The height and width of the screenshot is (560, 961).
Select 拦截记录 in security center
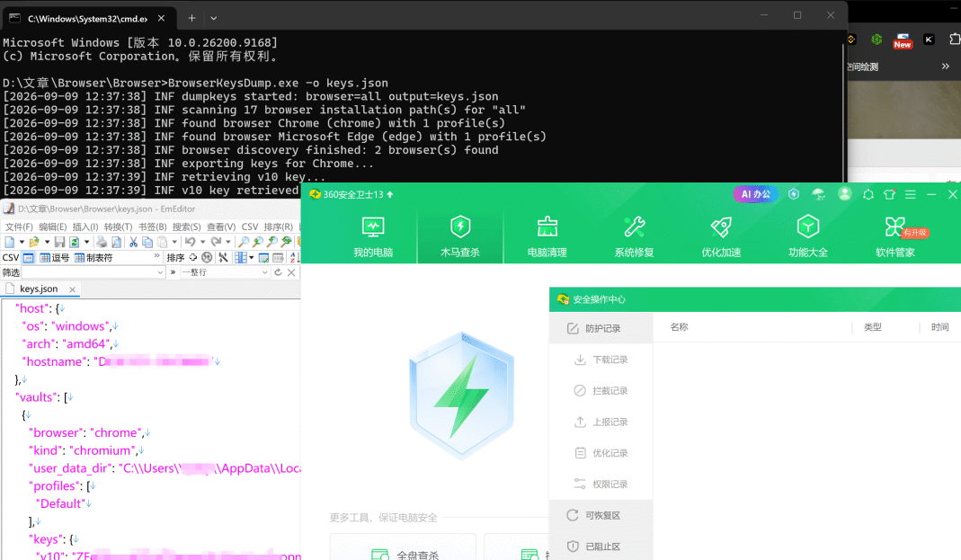601,391
